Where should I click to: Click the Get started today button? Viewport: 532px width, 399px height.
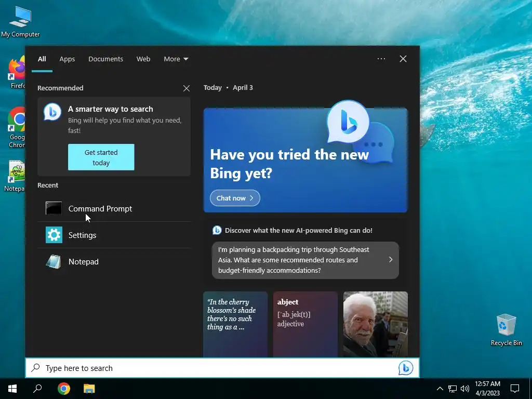tap(101, 157)
